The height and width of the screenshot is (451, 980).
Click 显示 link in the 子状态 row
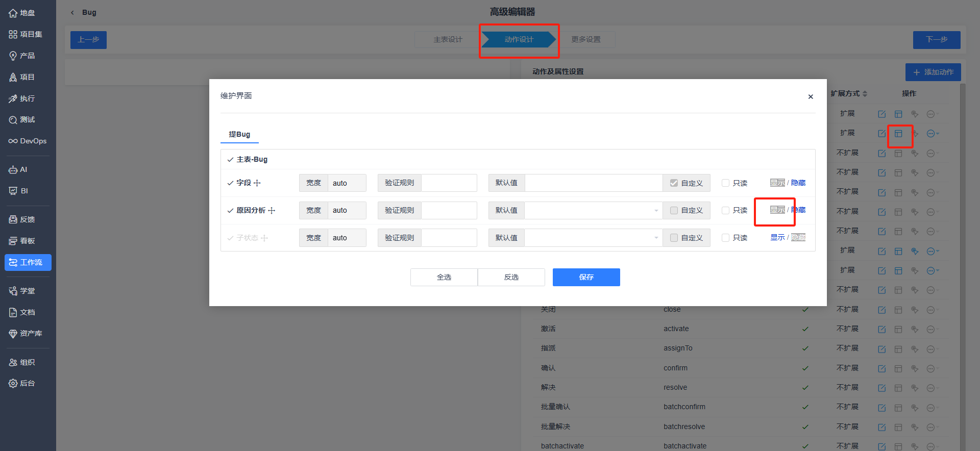777,237
